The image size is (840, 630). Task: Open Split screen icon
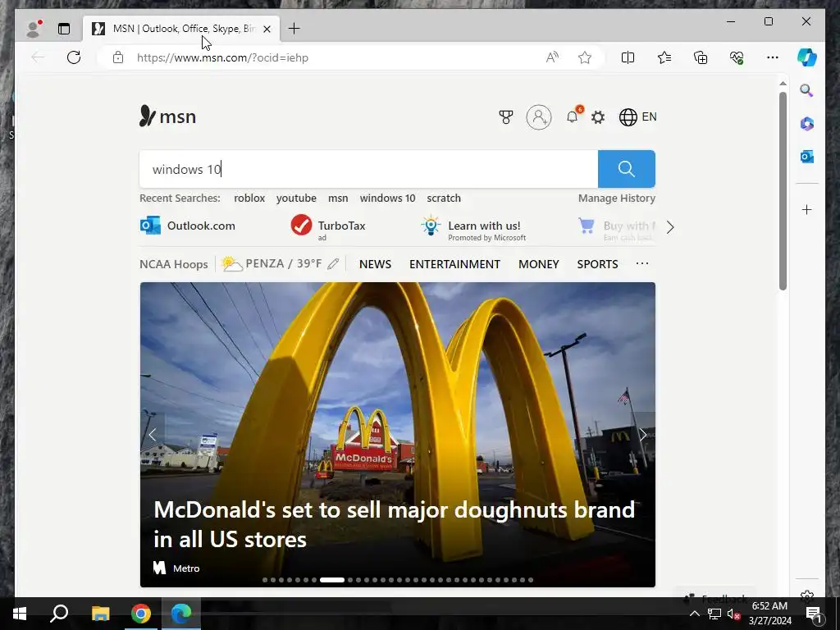tap(628, 57)
